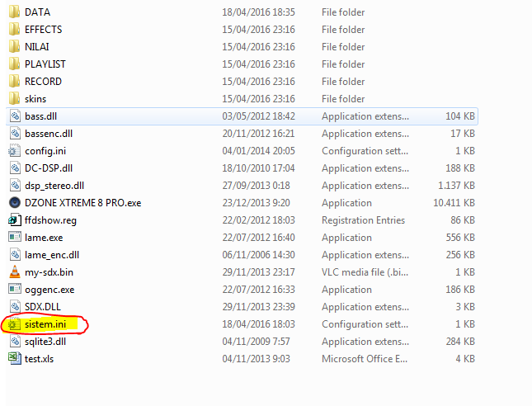Click the RECORD folder icon
Viewport: 532px width, 406px height.
(x=14, y=81)
